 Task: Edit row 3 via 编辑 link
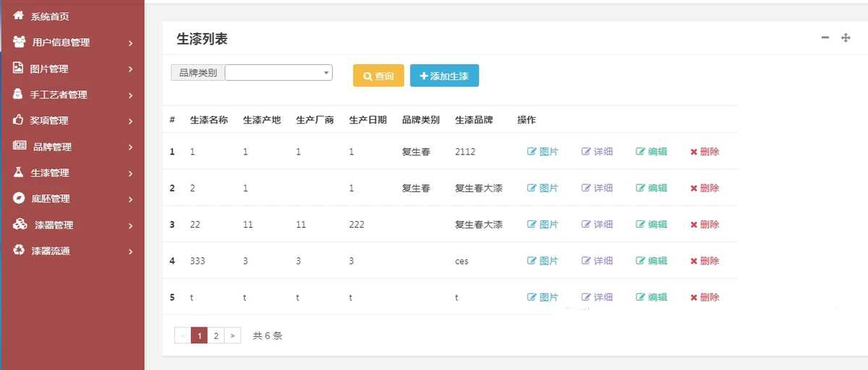tap(651, 225)
